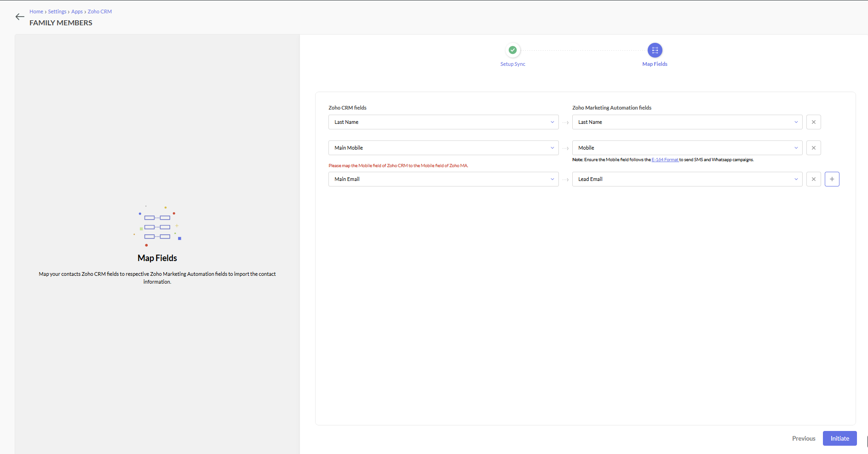Click the red Mobile field mapping error message
868x454 pixels.
click(398, 166)
